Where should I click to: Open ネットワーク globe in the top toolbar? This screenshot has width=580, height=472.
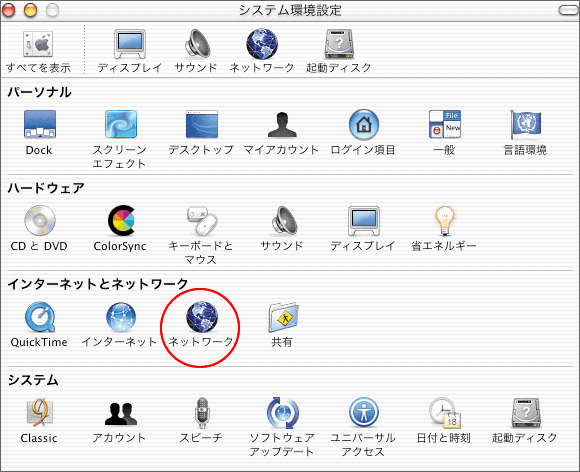(262, 44)
